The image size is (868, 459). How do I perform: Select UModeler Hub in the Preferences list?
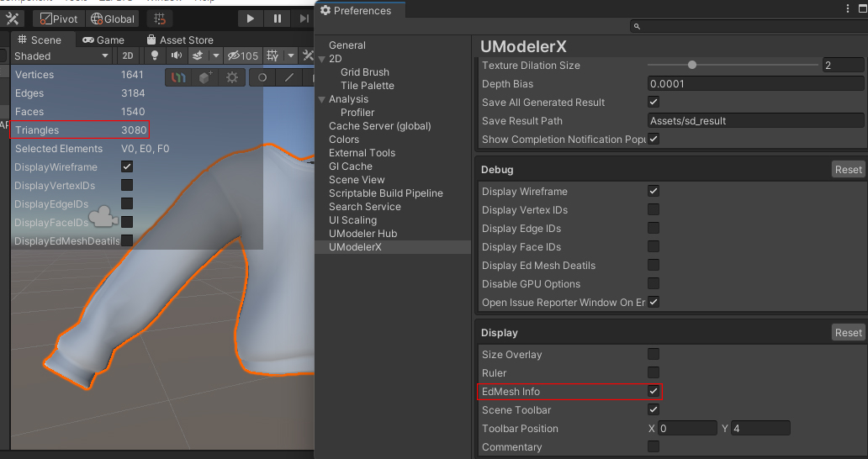tap(363, 234)
